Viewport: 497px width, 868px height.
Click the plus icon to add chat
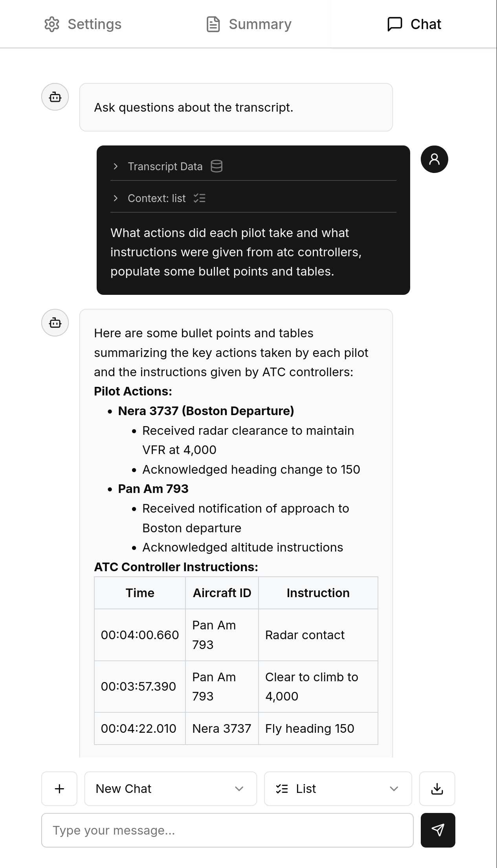tap(59, 789)
